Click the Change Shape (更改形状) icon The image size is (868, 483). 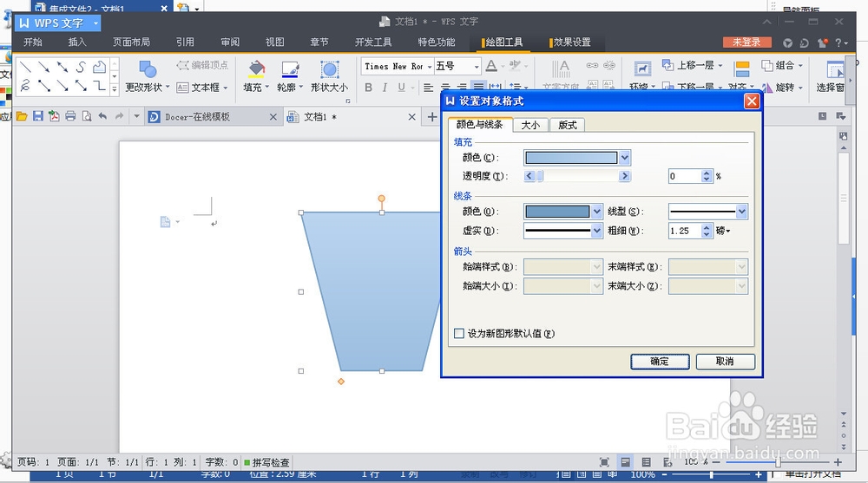click(148, 69)
